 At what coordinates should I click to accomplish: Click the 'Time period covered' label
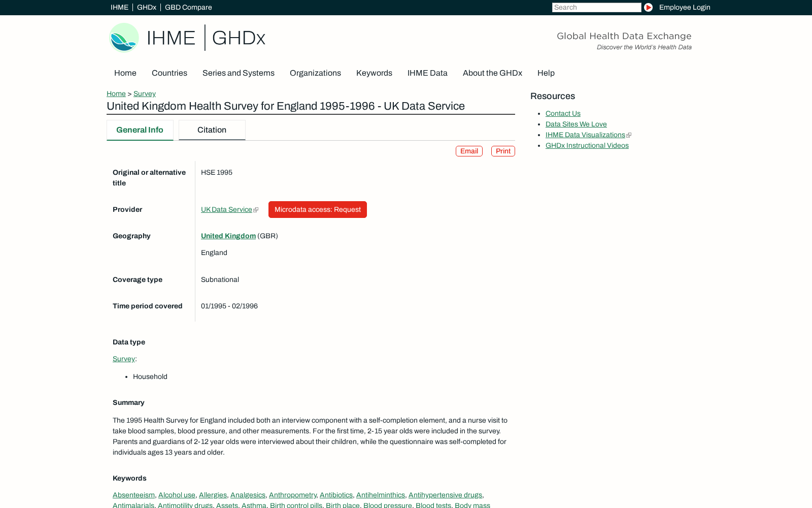coord(148,306)
